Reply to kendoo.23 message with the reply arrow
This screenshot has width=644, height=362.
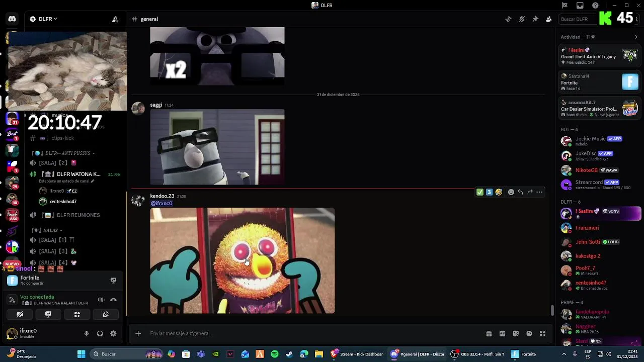pyautogui.click(x=520, y=192)
